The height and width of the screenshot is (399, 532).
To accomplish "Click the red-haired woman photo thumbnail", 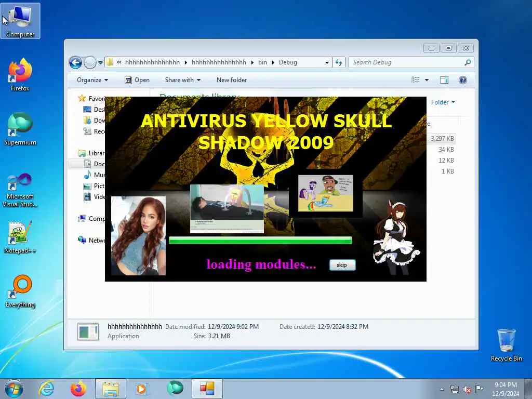I will click(138, 236).
